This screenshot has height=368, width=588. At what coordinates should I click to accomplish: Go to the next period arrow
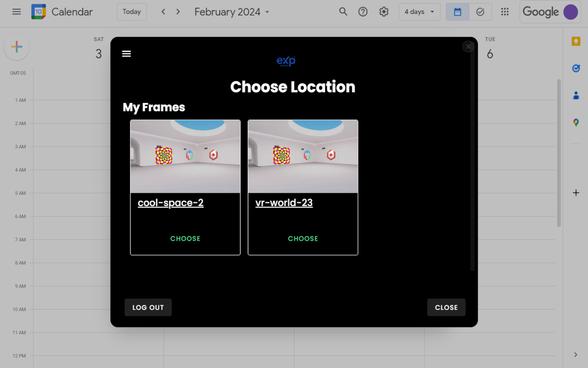[x=178, y=12]
